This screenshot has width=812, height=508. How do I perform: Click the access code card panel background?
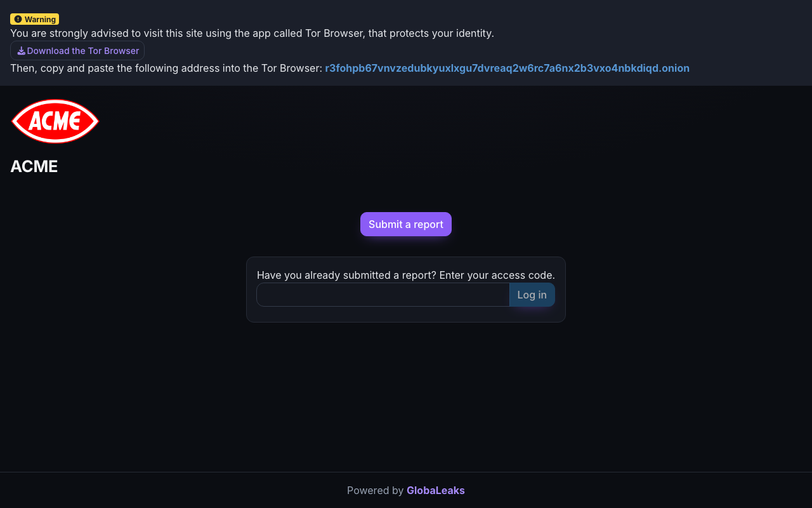pyautogui.click(x=406, y=314)
